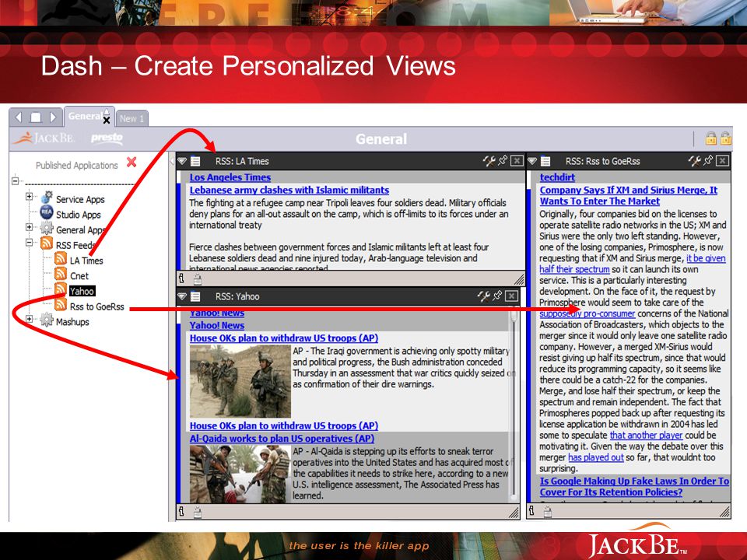Click the orange RSS Feeds folder icon

click(47, 243)
